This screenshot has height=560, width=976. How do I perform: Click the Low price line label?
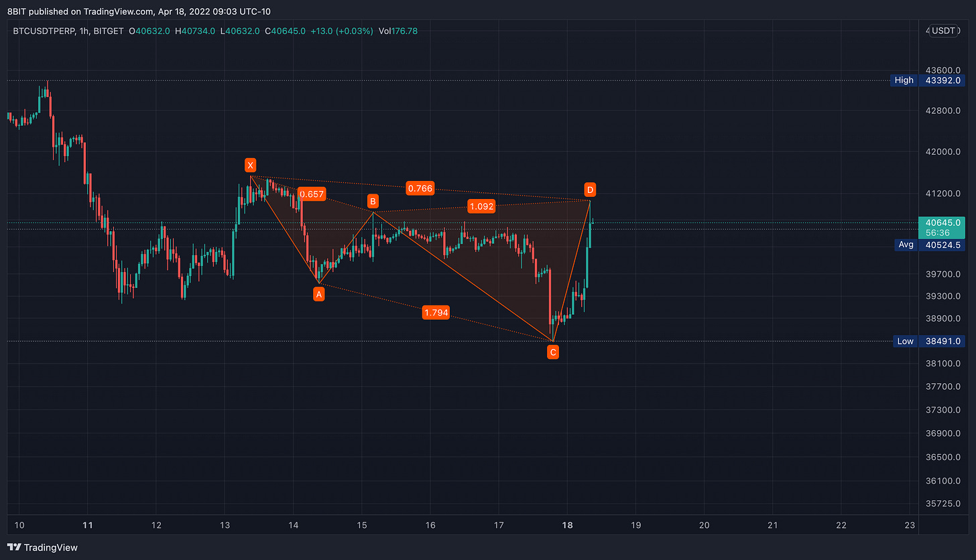905,341
